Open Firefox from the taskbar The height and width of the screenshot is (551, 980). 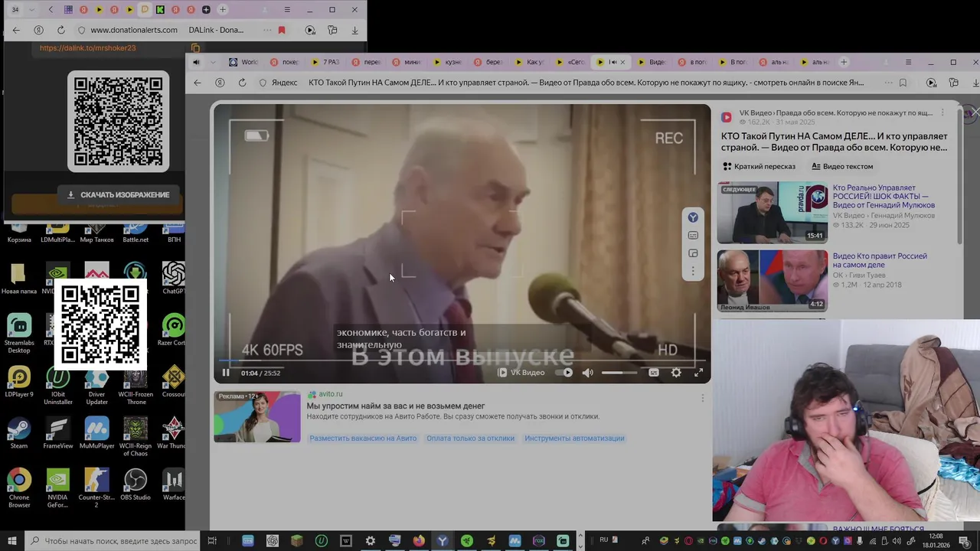coord(419,540)
